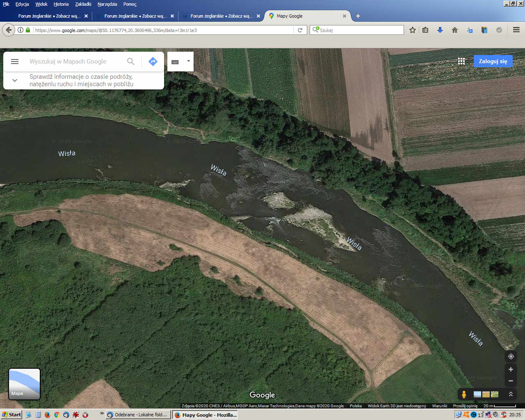Click the grey checkmark extension icon
This screenshot has height=420, width=525.
tap(499, 30)
